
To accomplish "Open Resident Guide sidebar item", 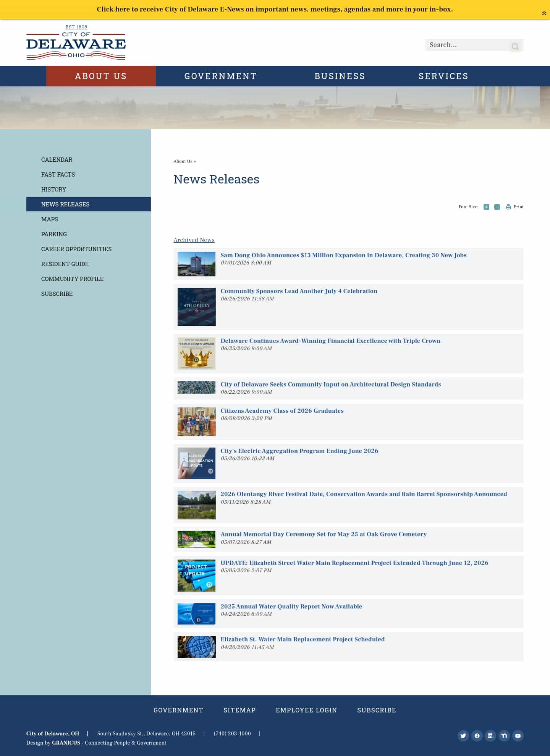I will coord(65,264).
